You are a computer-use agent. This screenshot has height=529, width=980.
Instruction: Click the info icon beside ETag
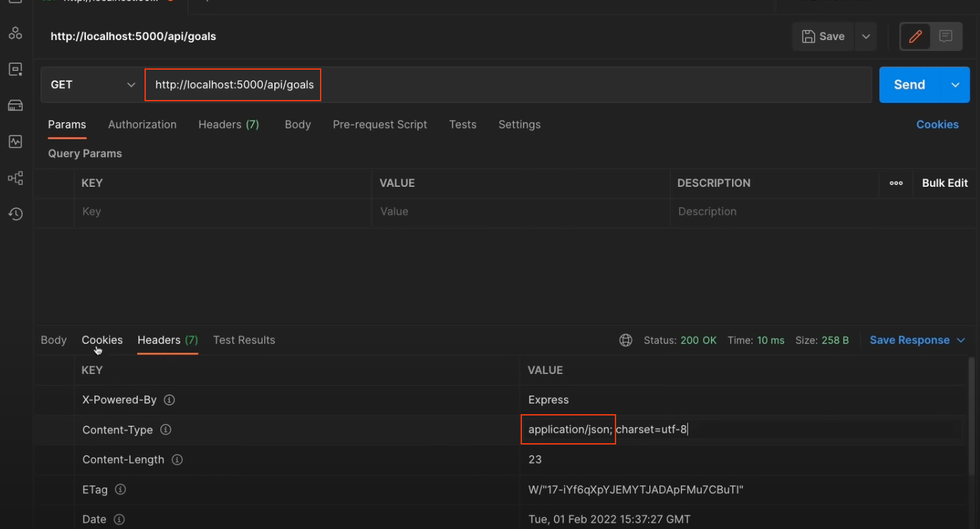tap(120, 490)
